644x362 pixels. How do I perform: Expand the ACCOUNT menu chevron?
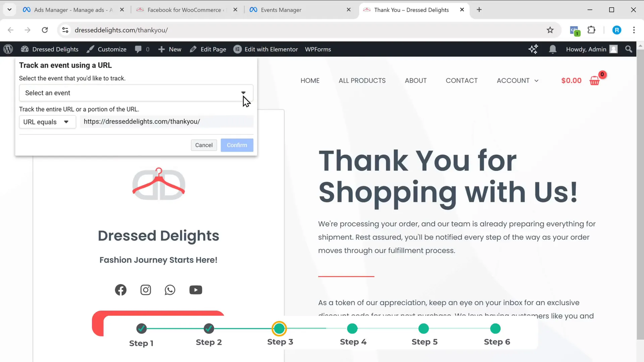pyautogui.click(x=536, y=81)
